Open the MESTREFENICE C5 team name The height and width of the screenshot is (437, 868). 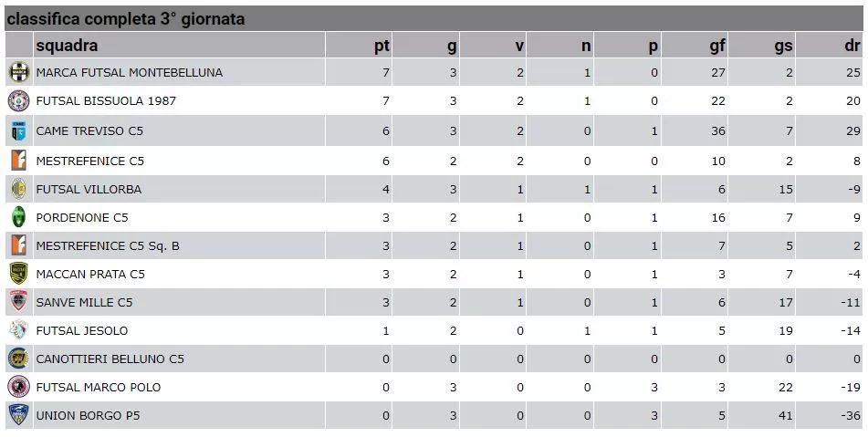(90, 161)
